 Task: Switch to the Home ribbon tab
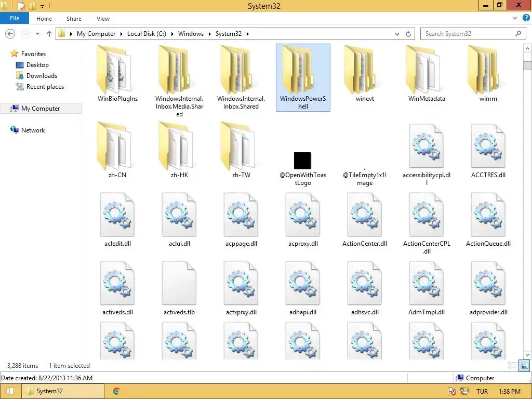(44, 19)
